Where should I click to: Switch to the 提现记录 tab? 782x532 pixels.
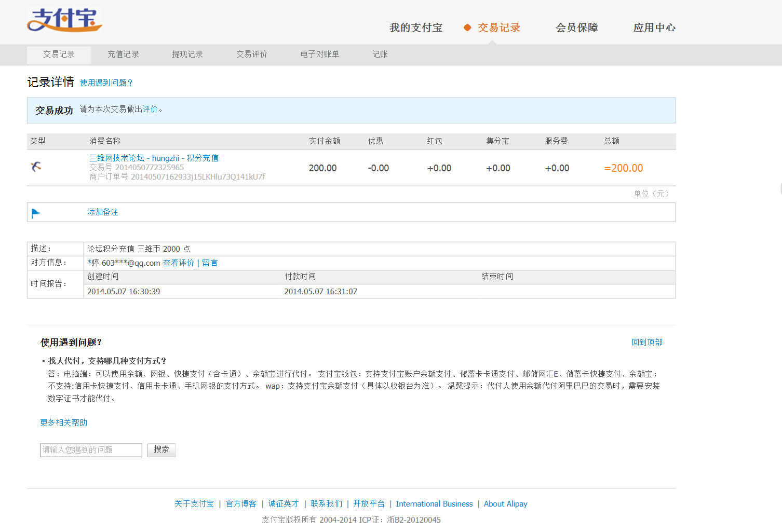pyautogui.click(x=187, y=54)
